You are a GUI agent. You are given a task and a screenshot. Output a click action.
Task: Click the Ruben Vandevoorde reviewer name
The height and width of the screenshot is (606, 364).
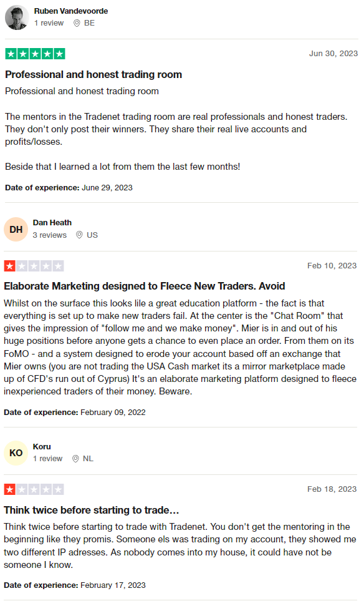coord(71,11)
